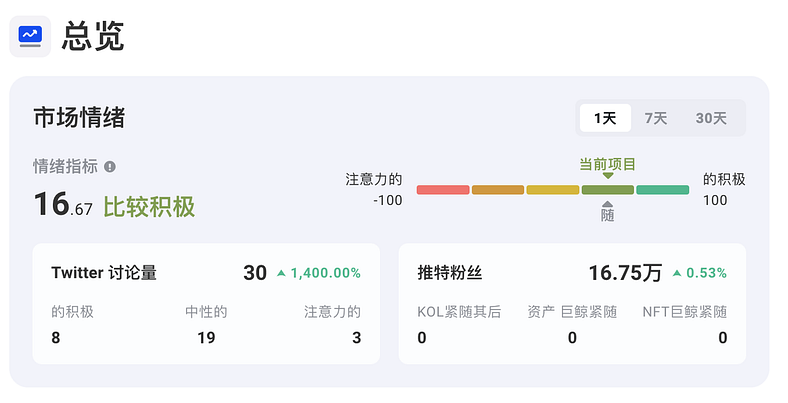Viewport: 788px width, 403px height.
Task: Click the teal green segment of sentiment gauge
Action: coord(662,190)
